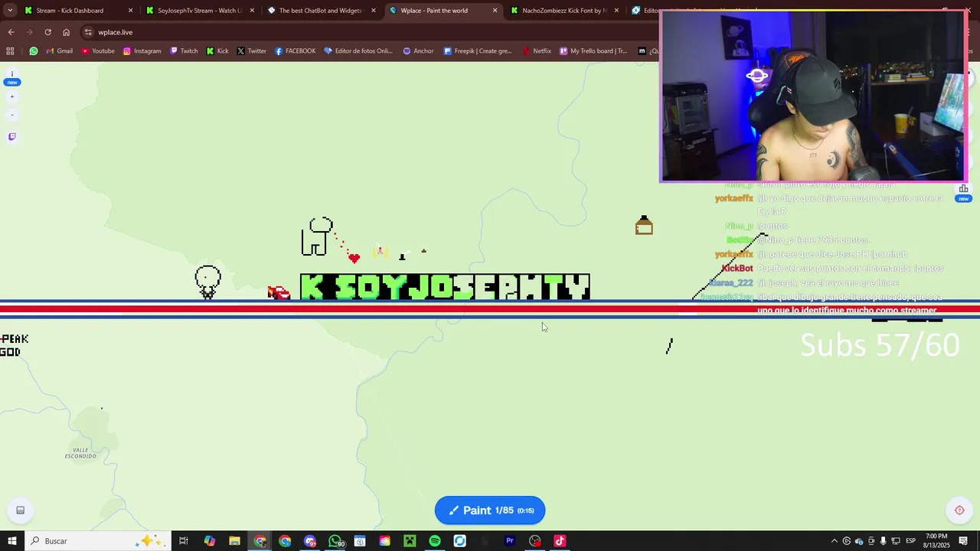980x551 pixels.
Task: Open the Twitch icon on the map sidebar
Action: (11, 137)
